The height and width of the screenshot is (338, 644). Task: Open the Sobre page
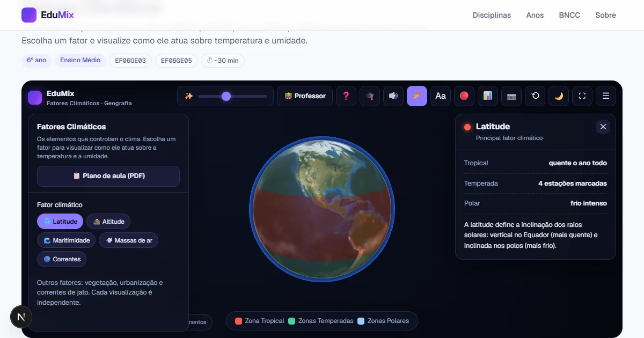[x=605, y=15]
